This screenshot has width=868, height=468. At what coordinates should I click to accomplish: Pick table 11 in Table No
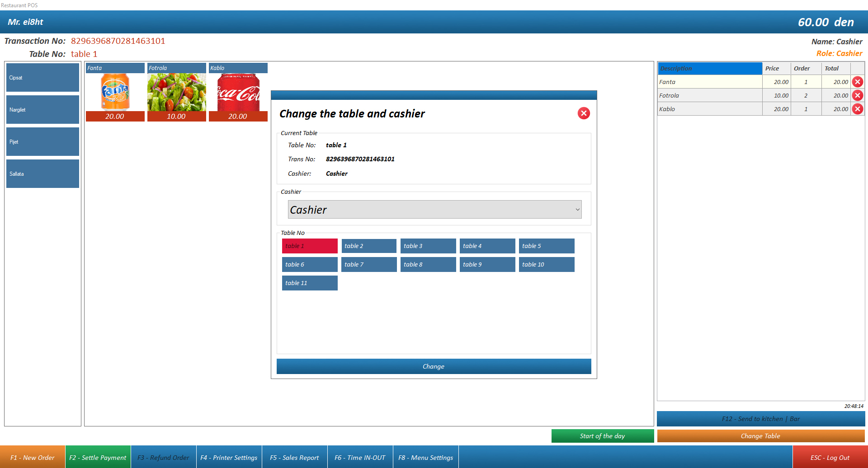tap(310, 283)
